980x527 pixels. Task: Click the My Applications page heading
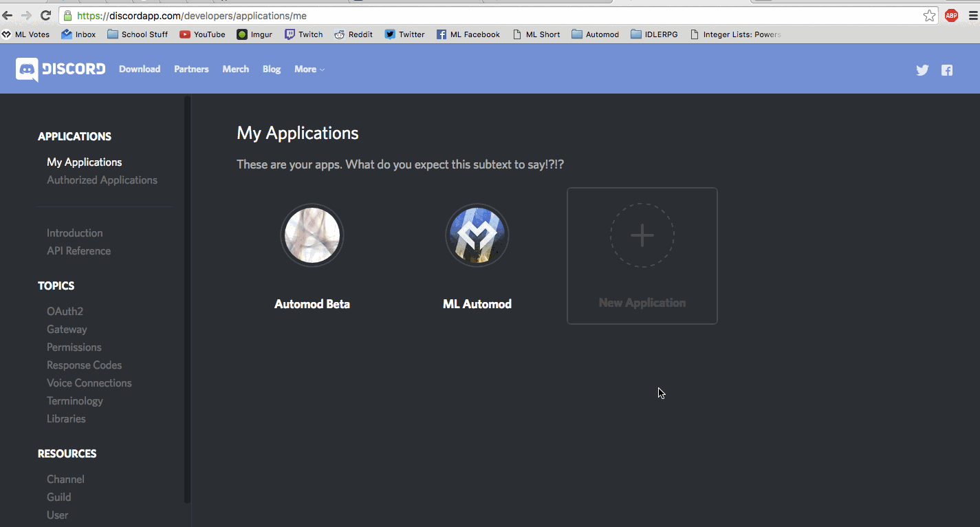point(298,133)
